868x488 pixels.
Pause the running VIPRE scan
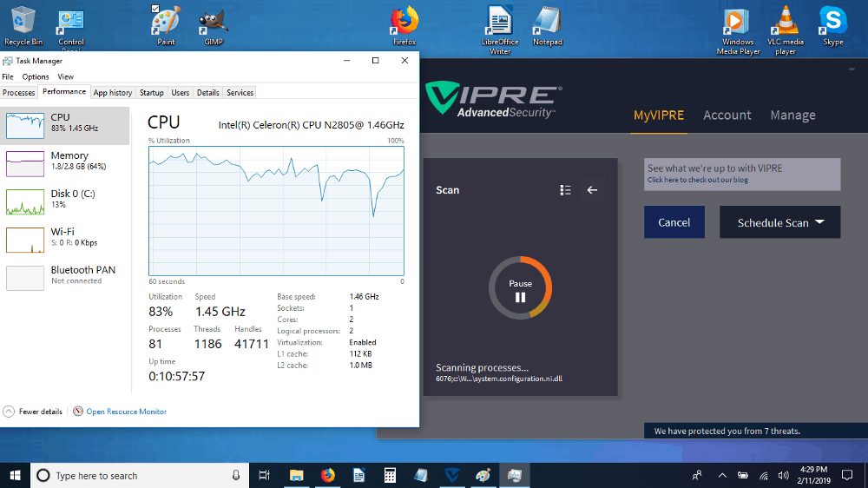[520, 288]
